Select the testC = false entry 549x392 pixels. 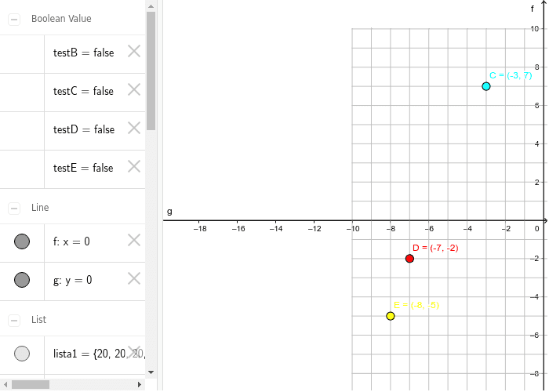(83, 92)
